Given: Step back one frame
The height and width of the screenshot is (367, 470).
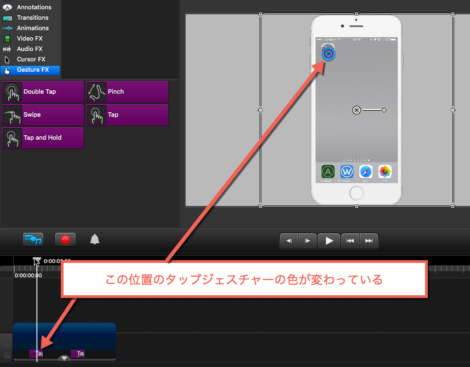Looking at the screenshot, I should (x=289, y=241).
